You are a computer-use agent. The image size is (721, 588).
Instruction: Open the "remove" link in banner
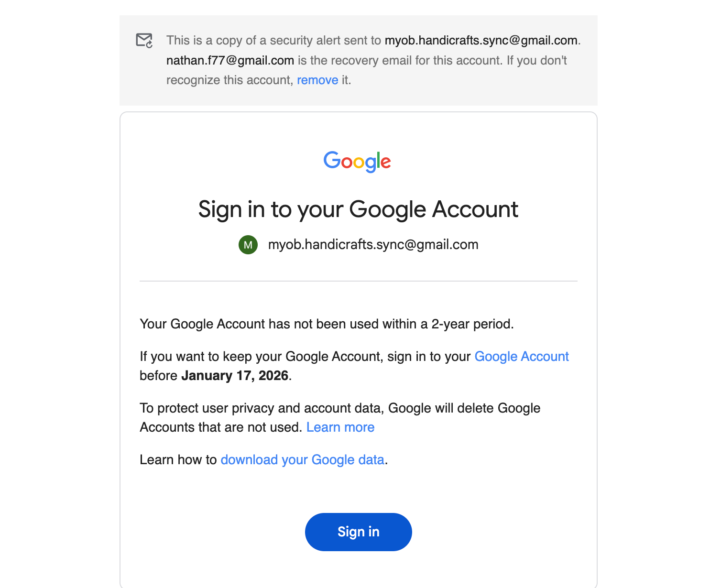(317, 80)
